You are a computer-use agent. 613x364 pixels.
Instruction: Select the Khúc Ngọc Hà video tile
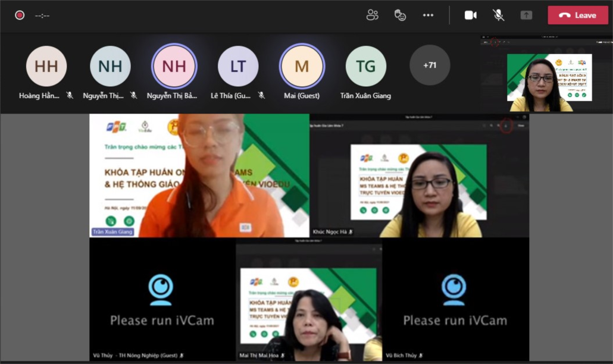[x=419, y=175]
